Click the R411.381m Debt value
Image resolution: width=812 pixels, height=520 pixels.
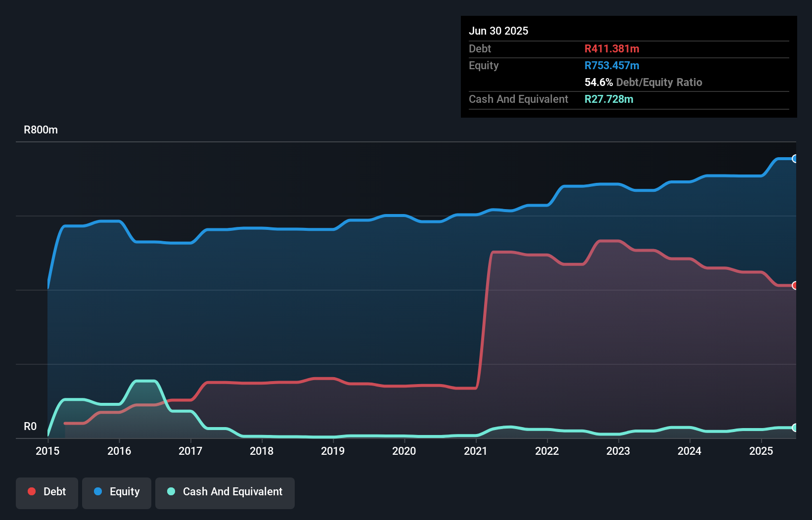pyautogui.click(x=612, y=49)
